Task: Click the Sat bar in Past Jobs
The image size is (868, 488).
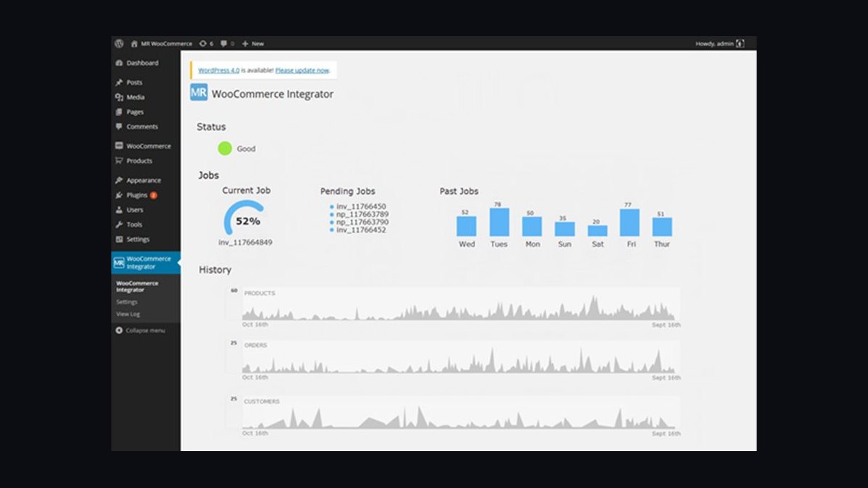Action: (x=597, y=231)
